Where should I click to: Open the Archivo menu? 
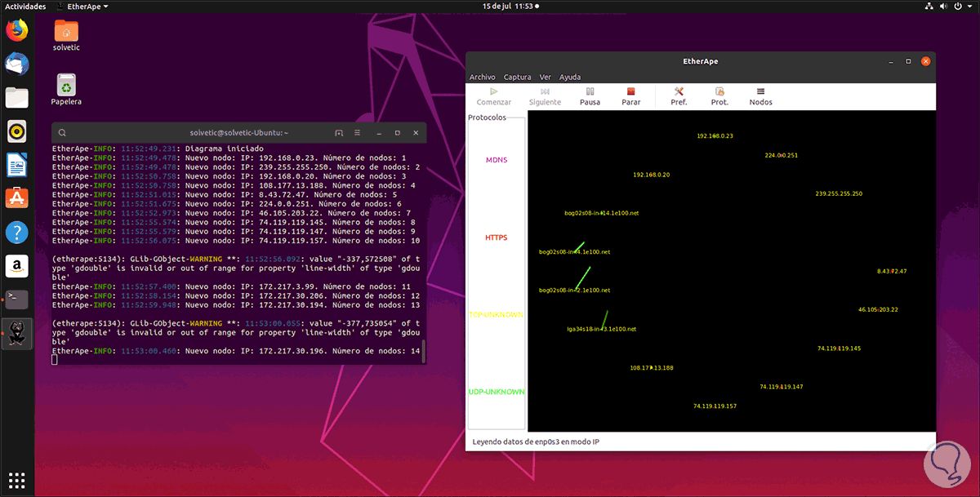[x=482, y=77]
